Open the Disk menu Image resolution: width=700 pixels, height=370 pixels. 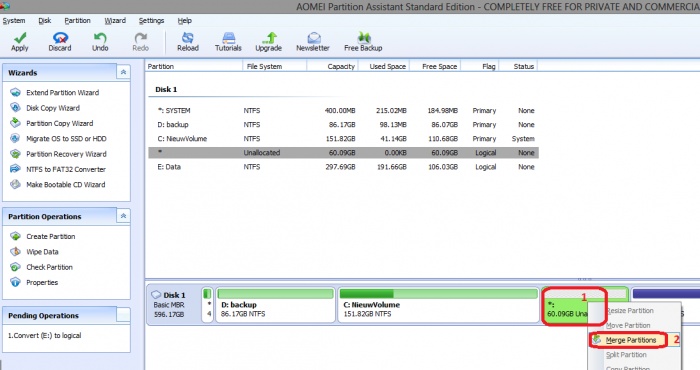click(x=45, y=21)
